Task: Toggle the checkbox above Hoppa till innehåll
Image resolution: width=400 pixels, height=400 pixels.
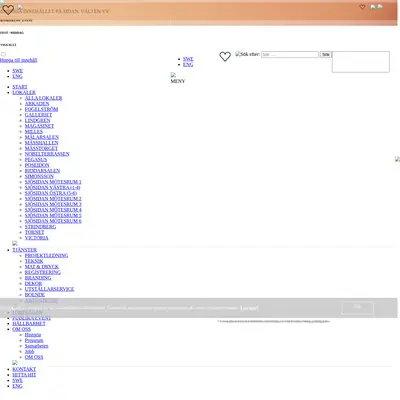Action: pos(3,54)
